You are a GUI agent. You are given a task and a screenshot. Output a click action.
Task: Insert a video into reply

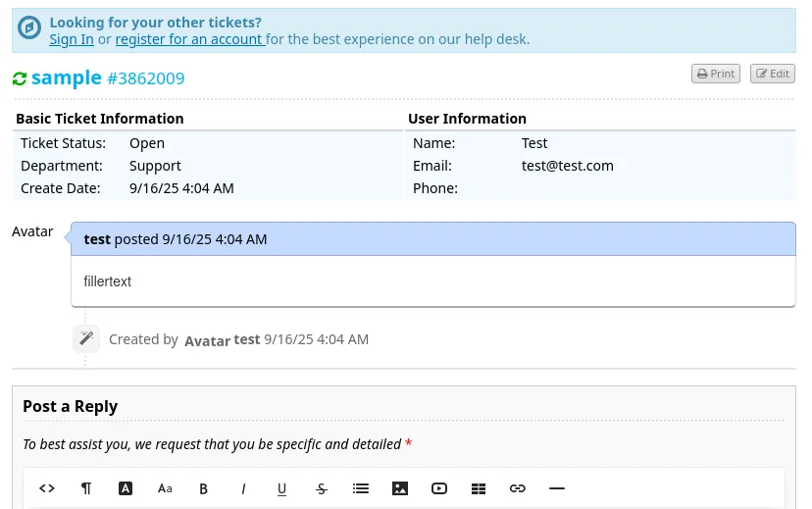(x=439, y=488)
